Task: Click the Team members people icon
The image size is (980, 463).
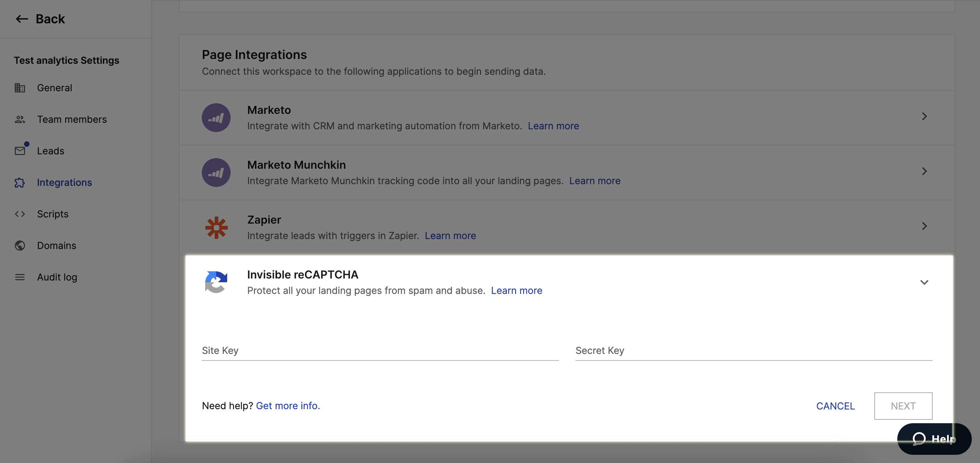Action: pos(20,119)
